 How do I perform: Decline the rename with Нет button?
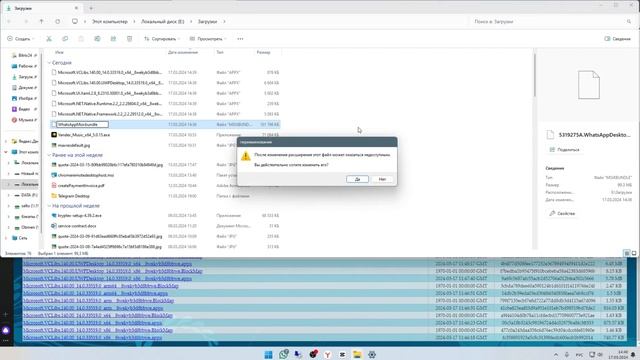(382, 179)
